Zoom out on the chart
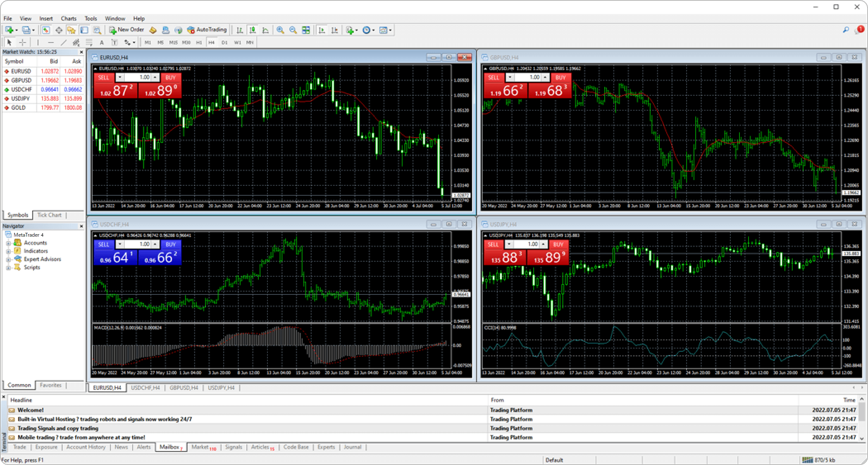 pos(293,30)
